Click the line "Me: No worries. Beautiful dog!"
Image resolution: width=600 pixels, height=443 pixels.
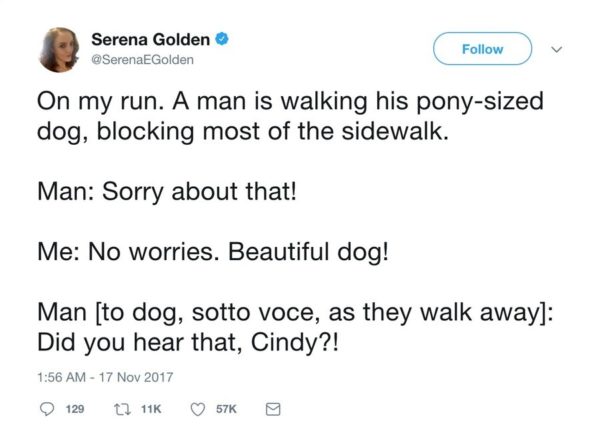211,249
